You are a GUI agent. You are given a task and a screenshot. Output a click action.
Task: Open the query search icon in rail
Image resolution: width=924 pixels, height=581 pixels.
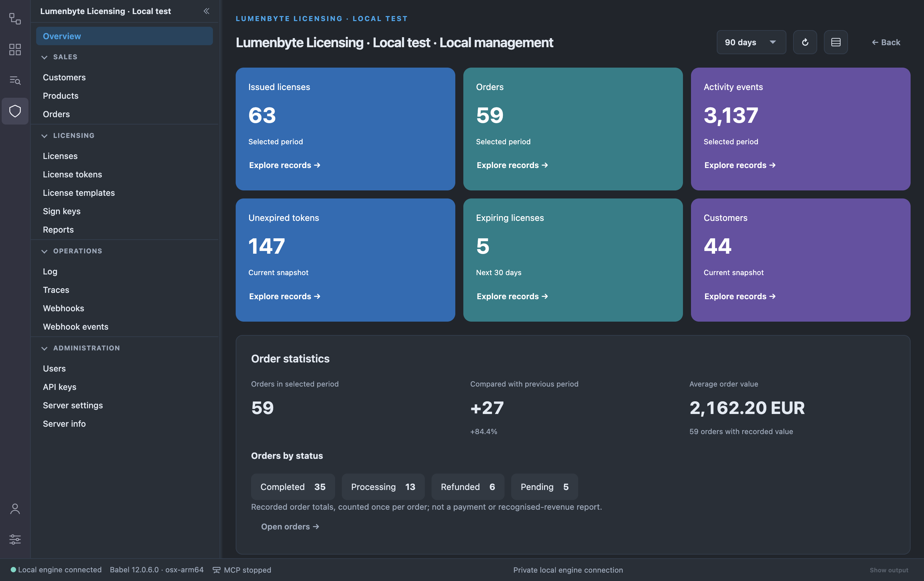[15, 80]
